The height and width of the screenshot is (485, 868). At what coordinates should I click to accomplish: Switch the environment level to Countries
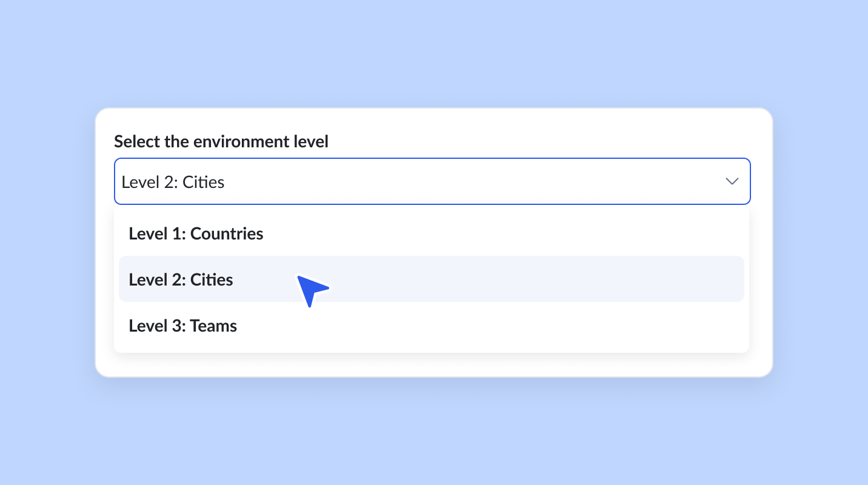pos(432,233)
